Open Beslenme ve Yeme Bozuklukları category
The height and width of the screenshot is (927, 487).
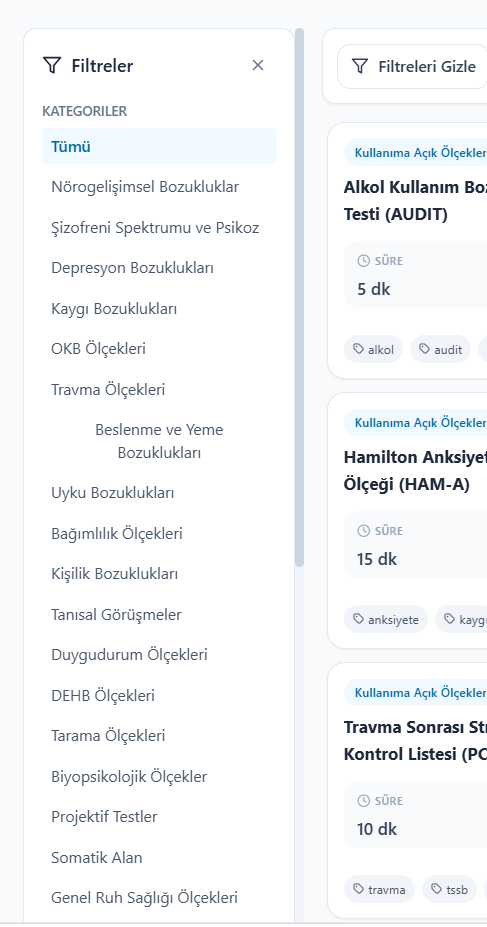[x=159, y=441]
